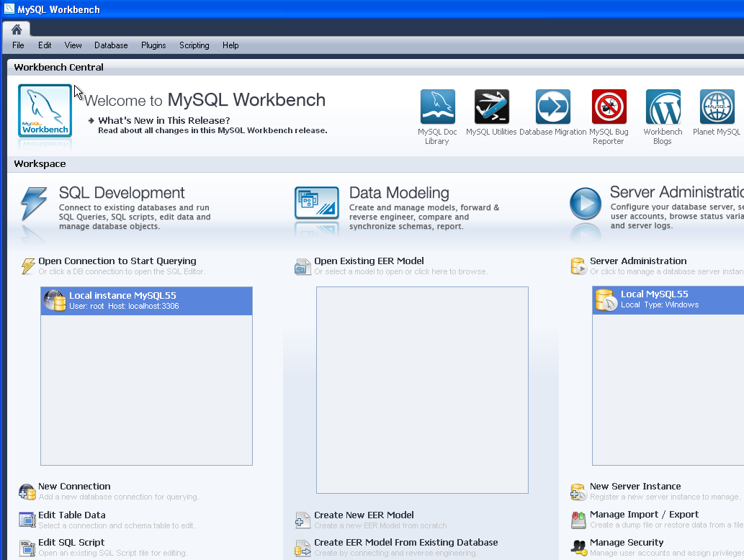Select Local MySQL55 server instance
This screenshot has height=560, width=744.
pos(667,299)
